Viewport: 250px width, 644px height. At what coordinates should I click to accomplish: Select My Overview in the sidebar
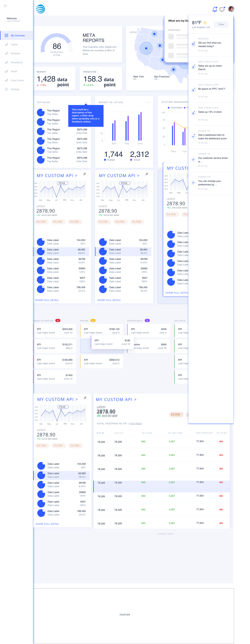click(17, 36)
